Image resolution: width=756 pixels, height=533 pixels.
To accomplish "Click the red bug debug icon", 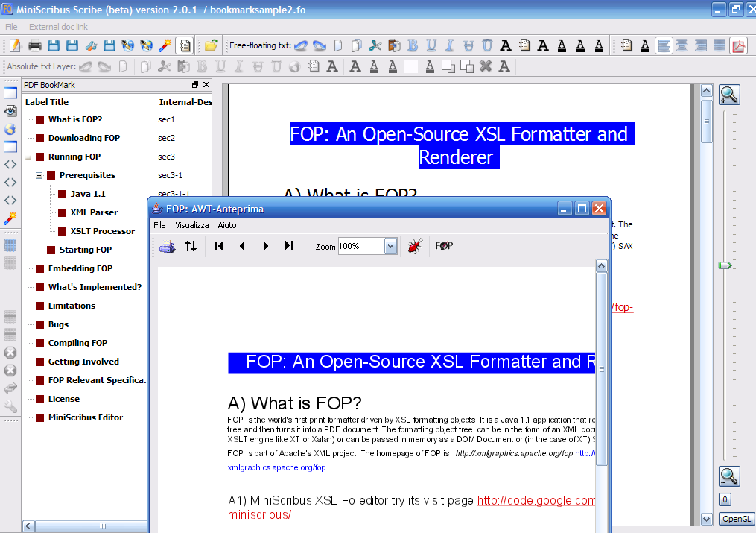I will click(x=414, y=246).
